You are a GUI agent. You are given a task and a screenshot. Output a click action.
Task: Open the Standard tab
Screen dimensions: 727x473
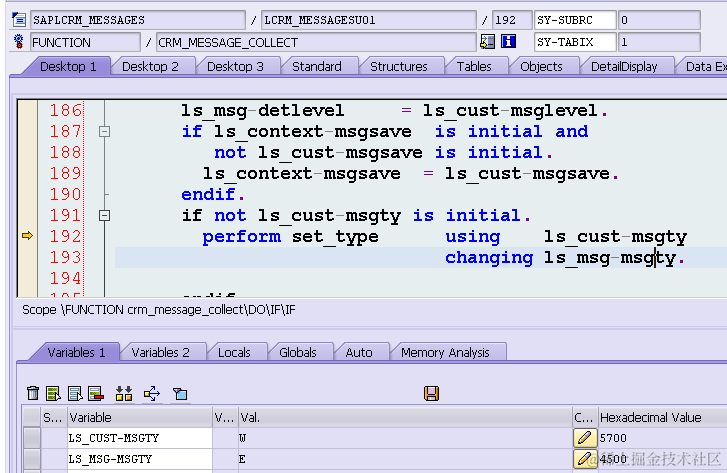click(317, 66)
